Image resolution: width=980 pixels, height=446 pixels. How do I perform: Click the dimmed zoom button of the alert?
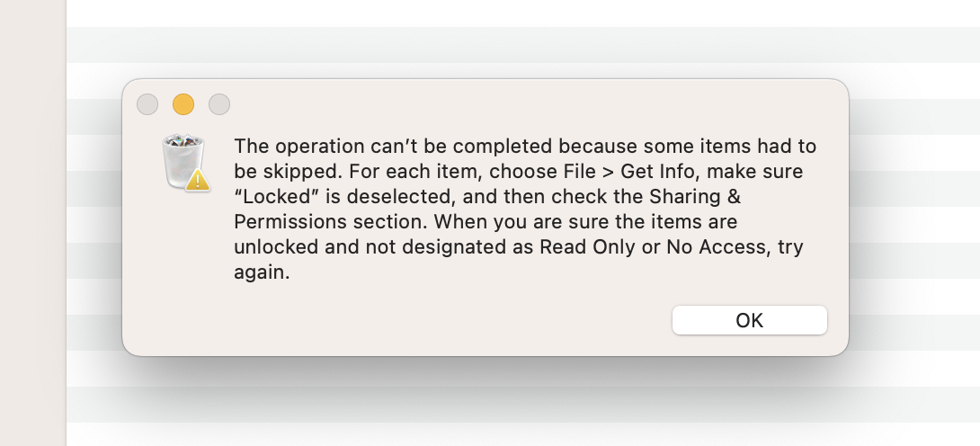(x=219, y=104)
